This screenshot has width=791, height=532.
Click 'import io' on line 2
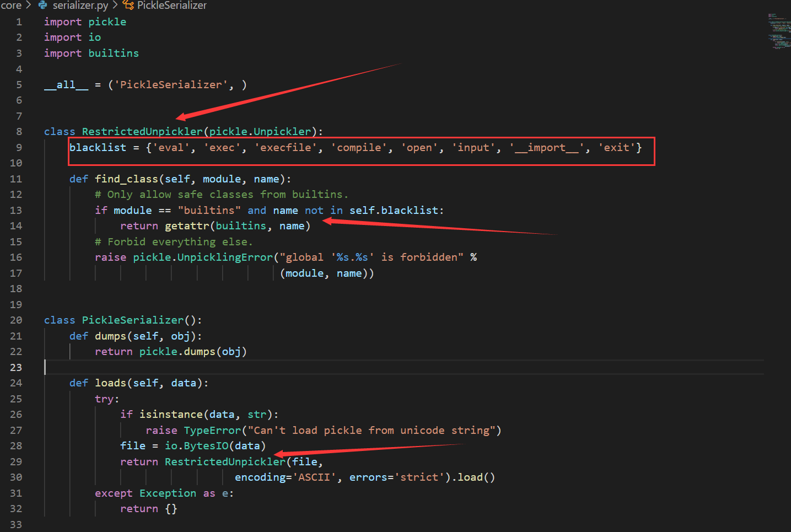(x=73, y=37)
